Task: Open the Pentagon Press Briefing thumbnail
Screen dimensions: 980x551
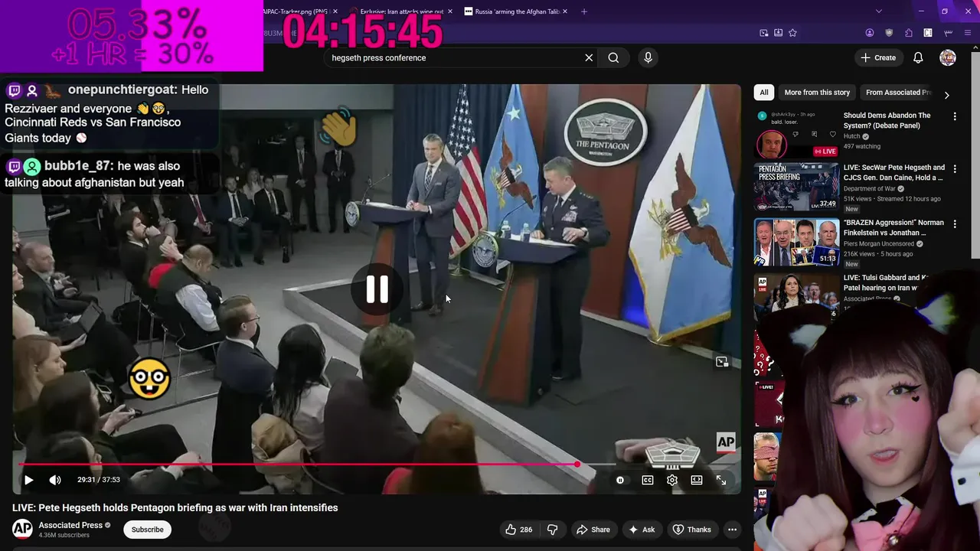Action: point(796,186)
